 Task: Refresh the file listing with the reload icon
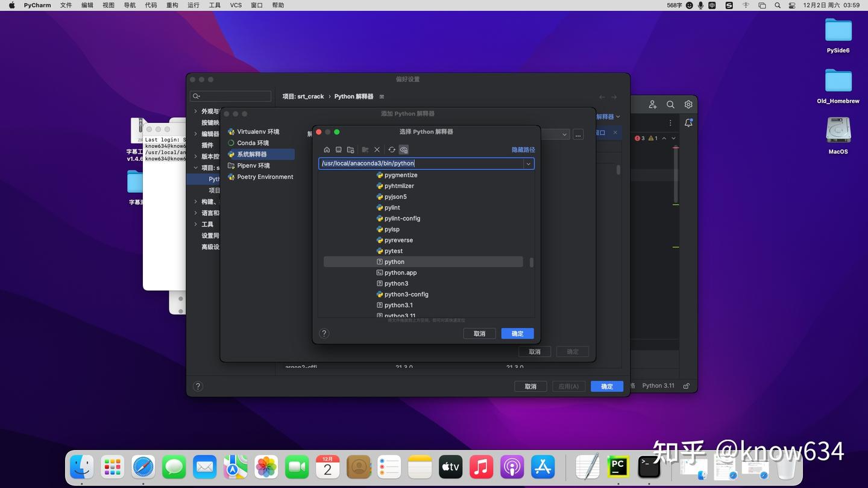[391, 149]
